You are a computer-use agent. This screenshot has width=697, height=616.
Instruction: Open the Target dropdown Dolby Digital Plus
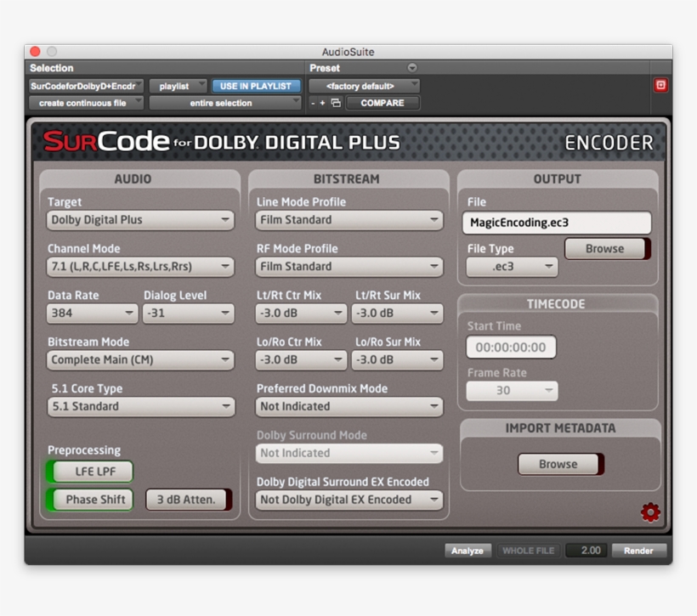point(140,220)
